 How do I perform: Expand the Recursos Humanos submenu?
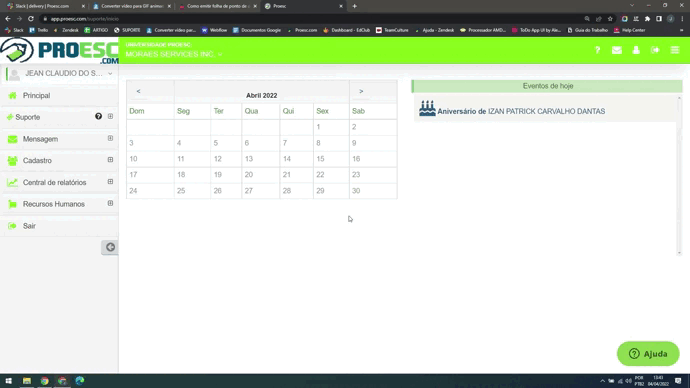point(110,203)
